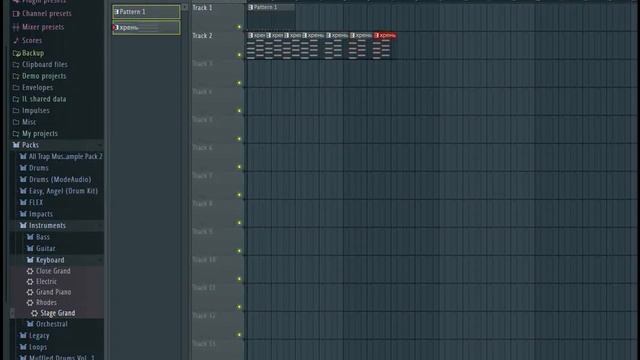Toggle mute switch for Track 7
This screenshot has width=640, height=360.
[x=239, y=195]
